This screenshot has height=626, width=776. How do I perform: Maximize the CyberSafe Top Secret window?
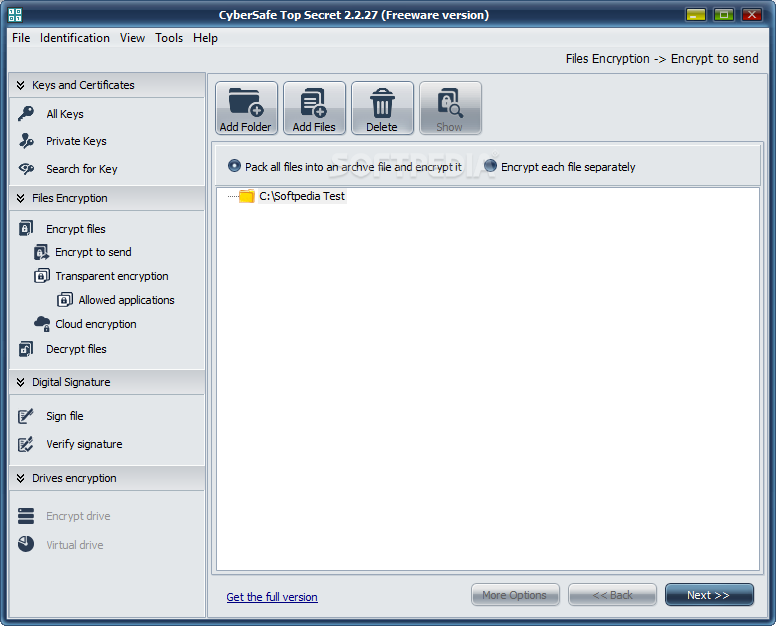coord(724,15)
